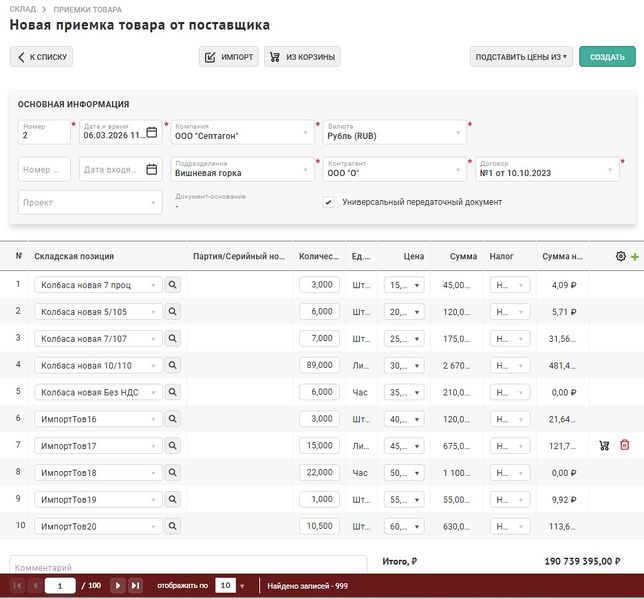The image size is (644, 599).
Task: Click Партия/Серийный номер column header
Action: [239, 256]
